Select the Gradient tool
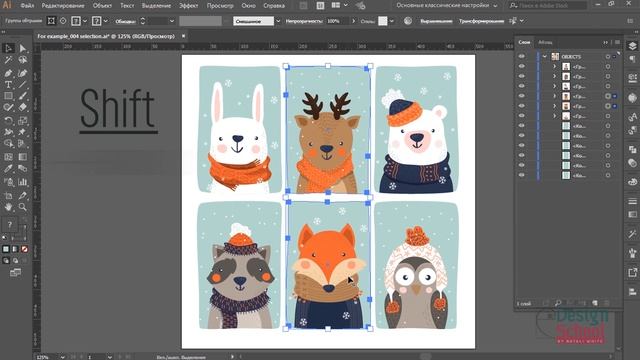This screenshot has height=360, width=640. click(x=23, y=157)
